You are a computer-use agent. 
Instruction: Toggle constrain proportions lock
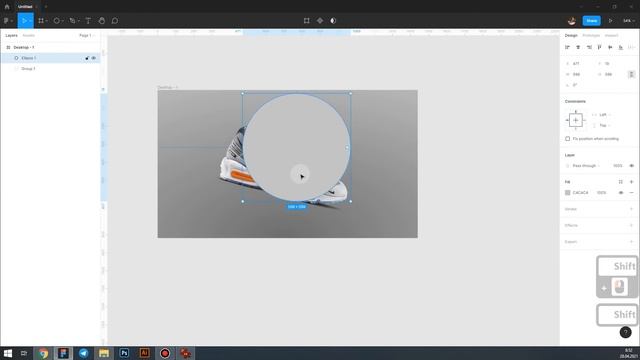631,74
